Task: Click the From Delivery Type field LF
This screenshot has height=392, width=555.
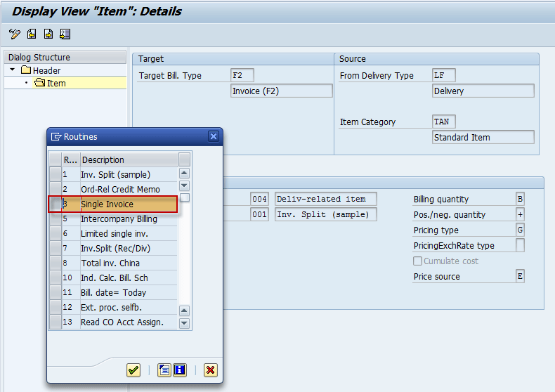Action: tap(444, 75)
